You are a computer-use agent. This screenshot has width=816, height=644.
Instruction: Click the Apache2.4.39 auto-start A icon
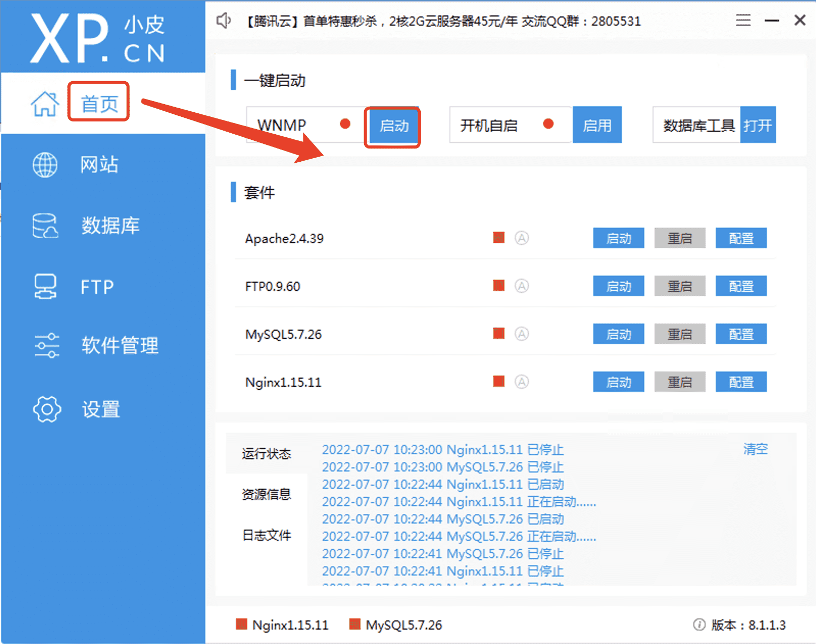[x=521, y=238]
